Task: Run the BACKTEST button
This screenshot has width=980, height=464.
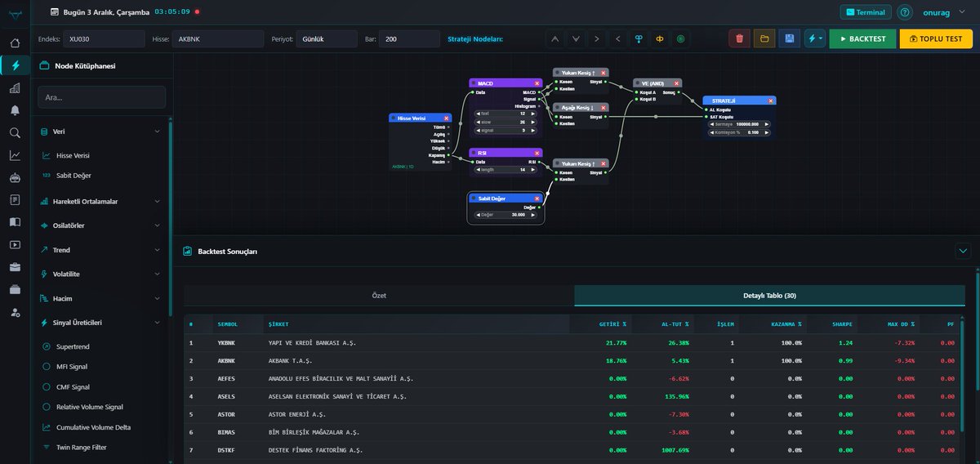Action: (862, 38)
